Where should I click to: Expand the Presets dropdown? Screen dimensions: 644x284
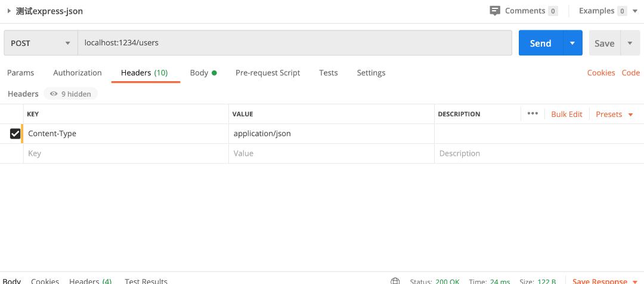[614, 114]
